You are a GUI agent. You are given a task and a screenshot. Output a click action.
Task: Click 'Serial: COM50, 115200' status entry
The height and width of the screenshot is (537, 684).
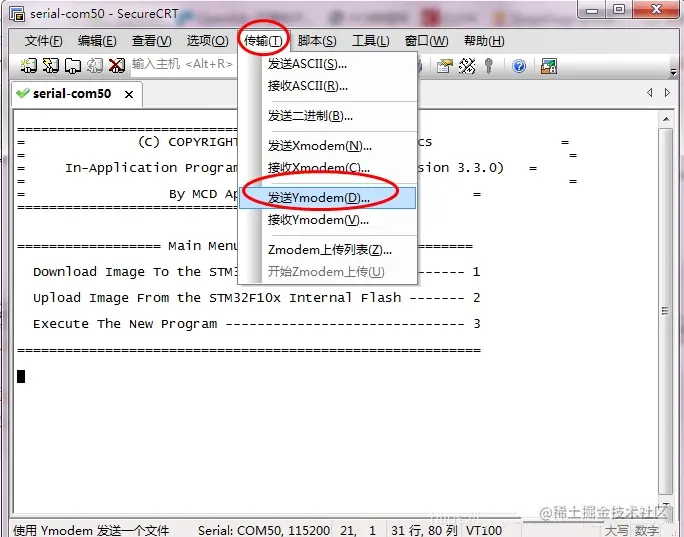263,530
